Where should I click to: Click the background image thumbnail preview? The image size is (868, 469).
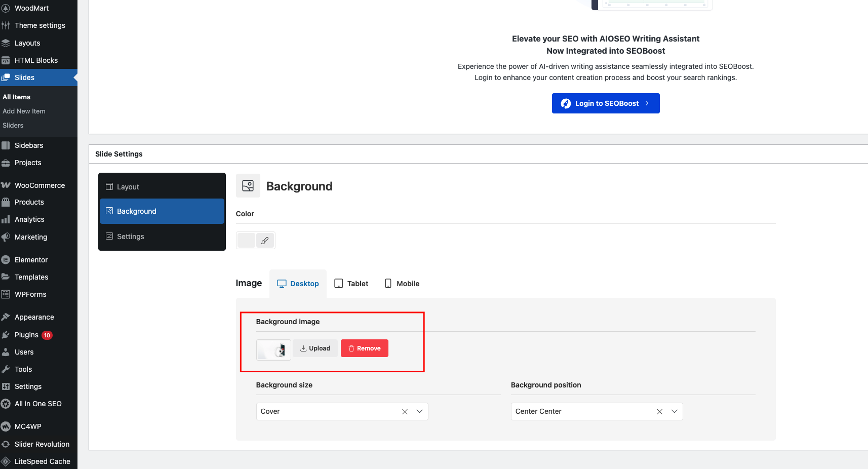click(273, 349)
